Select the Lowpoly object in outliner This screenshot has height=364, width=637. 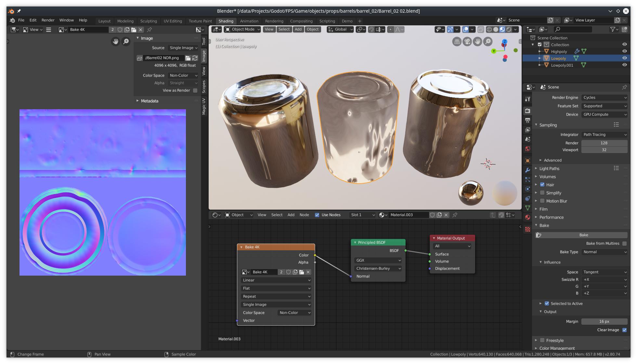coord(558,58)
